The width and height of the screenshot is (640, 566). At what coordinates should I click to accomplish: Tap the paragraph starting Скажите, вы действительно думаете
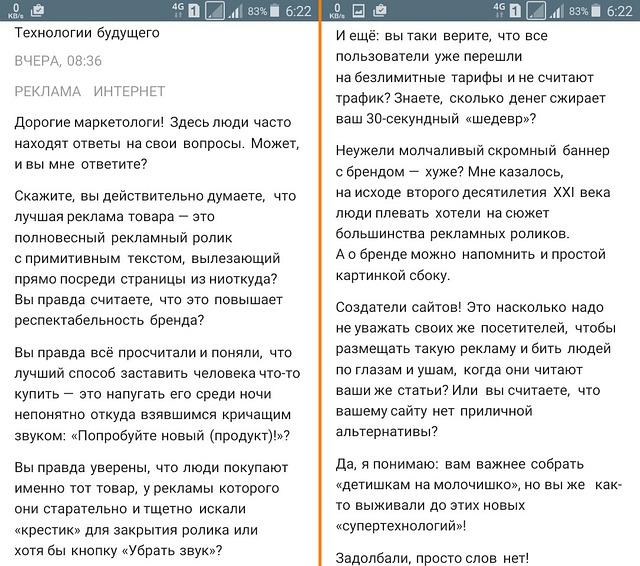point(155,258)
